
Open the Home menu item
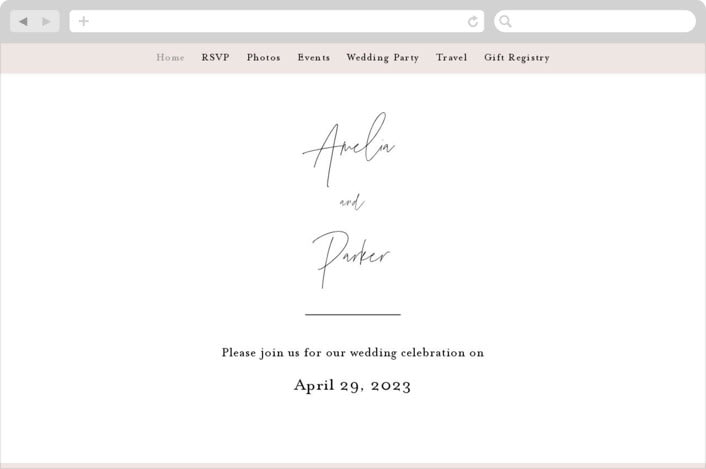click(170, 58)
